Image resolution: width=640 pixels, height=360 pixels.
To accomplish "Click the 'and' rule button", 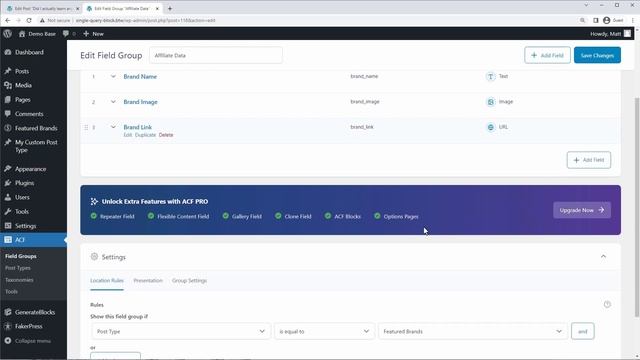I will (x=582, y=331).
